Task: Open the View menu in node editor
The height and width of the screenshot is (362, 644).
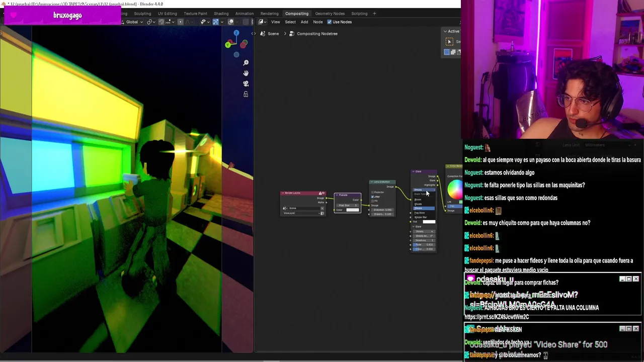Action: (276, 22)
